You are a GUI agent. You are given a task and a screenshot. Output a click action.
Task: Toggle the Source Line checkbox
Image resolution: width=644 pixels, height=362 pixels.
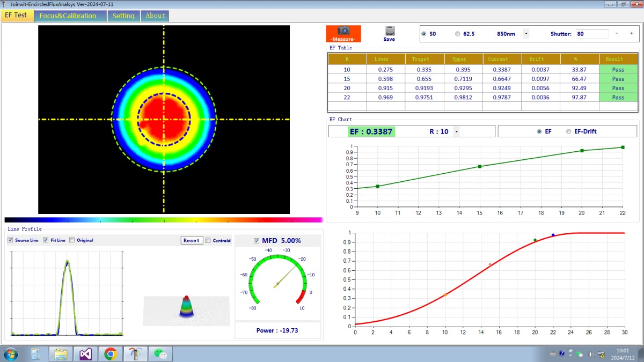[11, 240]
